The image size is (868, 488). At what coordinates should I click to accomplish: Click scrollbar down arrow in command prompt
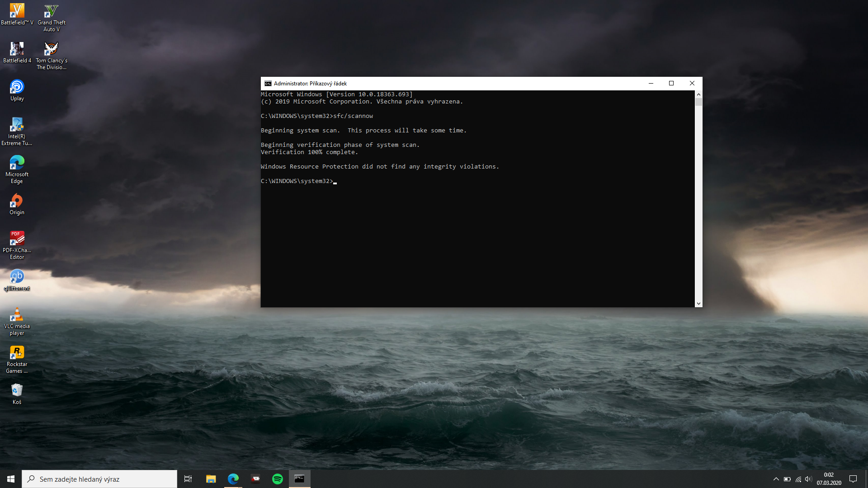[x=698, y=304]
